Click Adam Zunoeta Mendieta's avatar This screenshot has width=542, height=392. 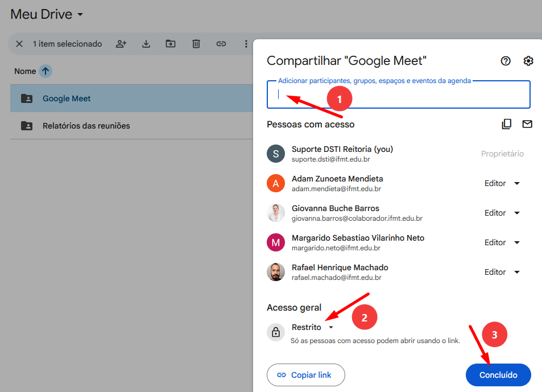point(275,183)
